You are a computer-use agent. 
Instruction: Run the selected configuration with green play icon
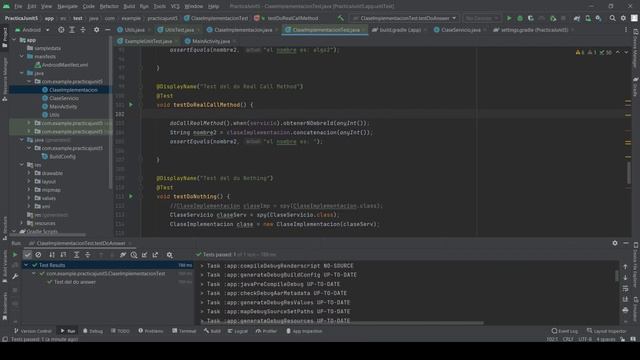(x=509, y=18)
